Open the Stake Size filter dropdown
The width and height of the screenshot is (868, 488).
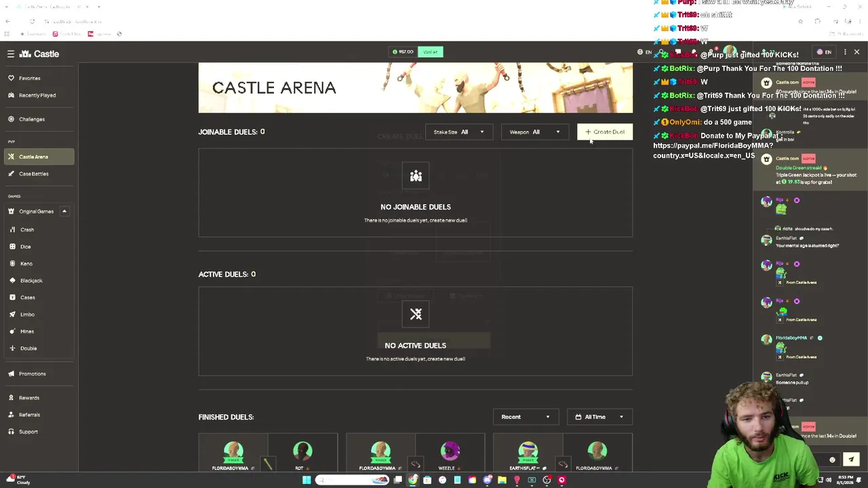pyautogui.click(x=458, y=132)
